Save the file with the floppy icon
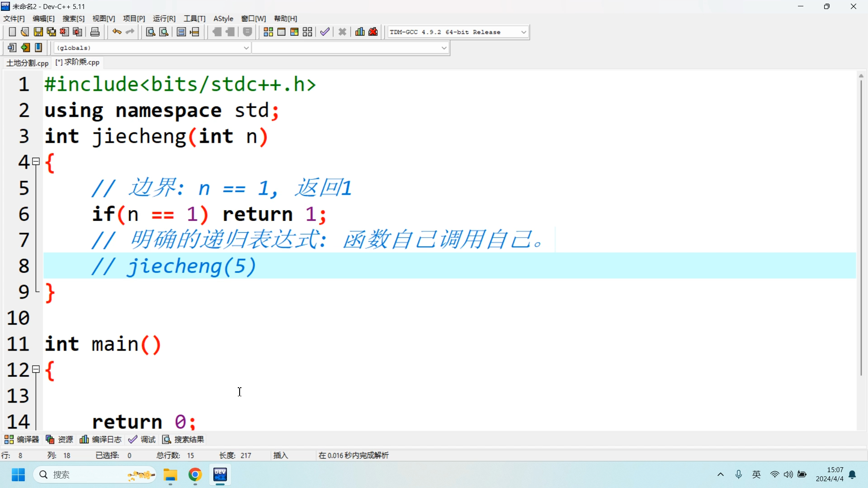The width and height of the screenshot is (868, 488). coord(38,32)
